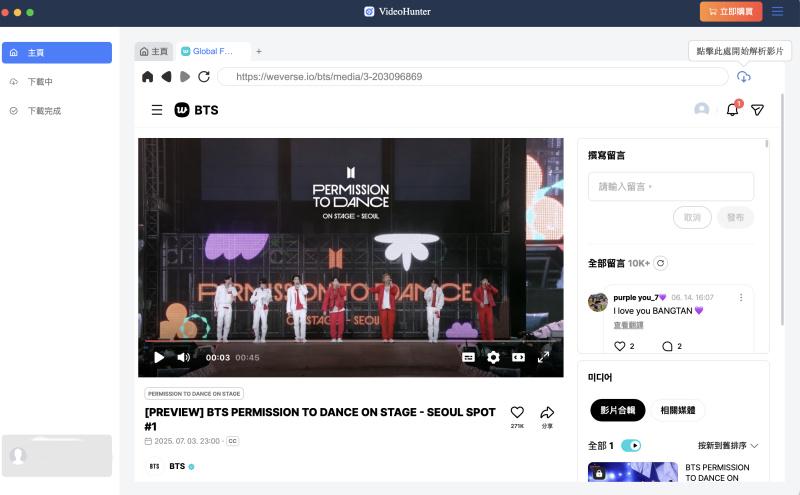Viewport: 800px width, 495px height.
Task: Click the 全部留言 10K+ heading
Action: [619, 263]
